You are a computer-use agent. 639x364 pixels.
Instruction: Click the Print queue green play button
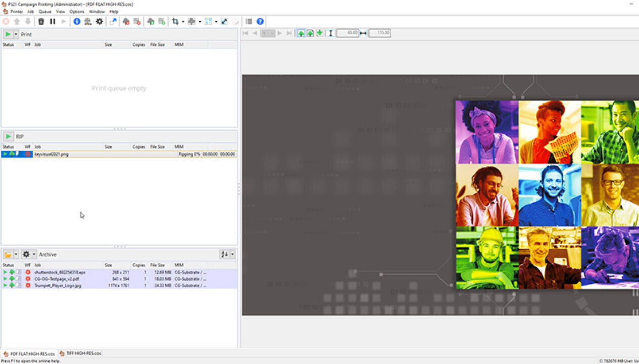coord(8,35)
